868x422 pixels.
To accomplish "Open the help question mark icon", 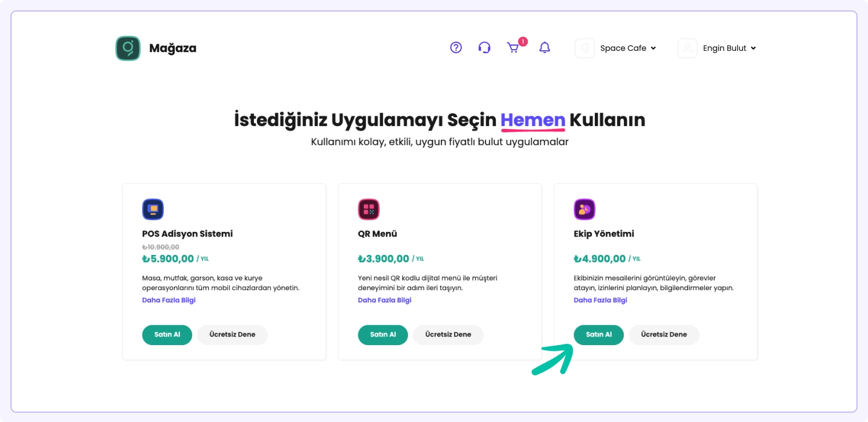I will [x=456, y=48].
